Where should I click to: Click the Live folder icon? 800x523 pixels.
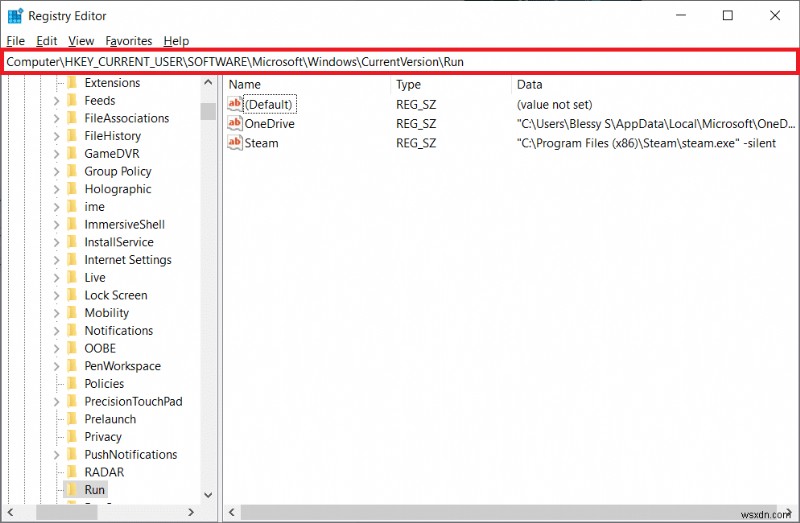point(72,278)
